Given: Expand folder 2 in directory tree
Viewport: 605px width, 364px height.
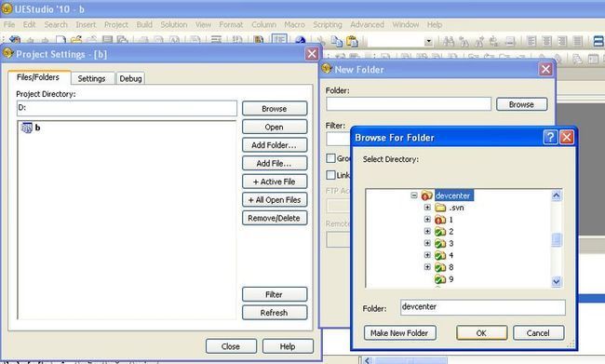Looking at the screenshot, I should pos(427,231).
